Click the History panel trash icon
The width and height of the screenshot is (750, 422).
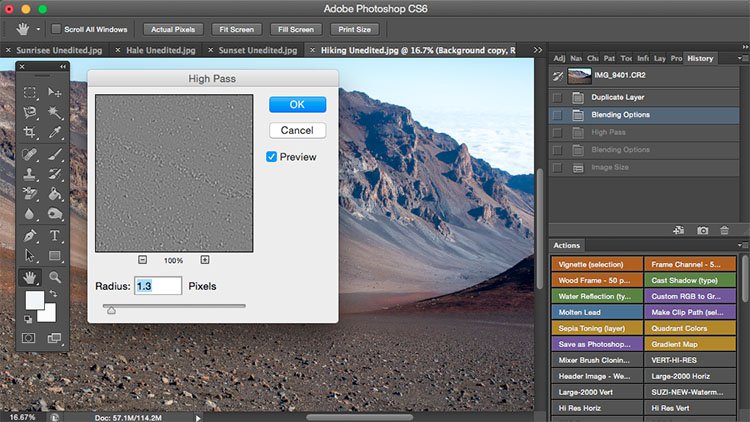(x=725, y=231)
